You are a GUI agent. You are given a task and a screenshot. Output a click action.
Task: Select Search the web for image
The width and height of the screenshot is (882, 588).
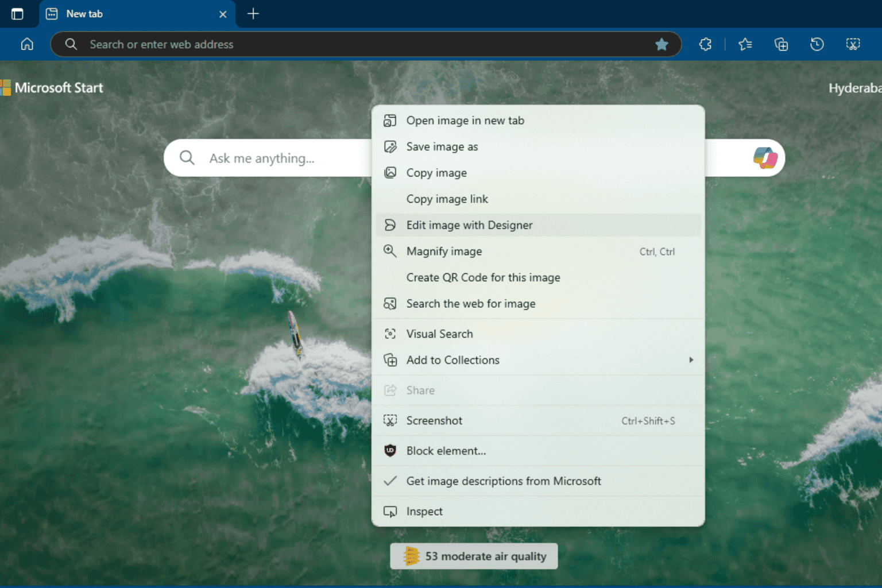click(x=538, y=304)
